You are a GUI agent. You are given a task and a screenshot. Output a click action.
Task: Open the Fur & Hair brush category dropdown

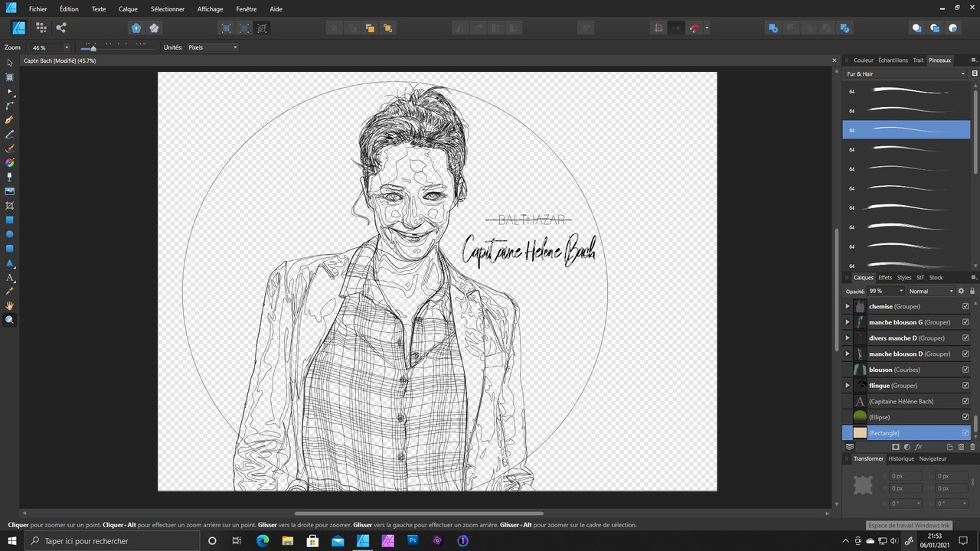click(906, 74)
